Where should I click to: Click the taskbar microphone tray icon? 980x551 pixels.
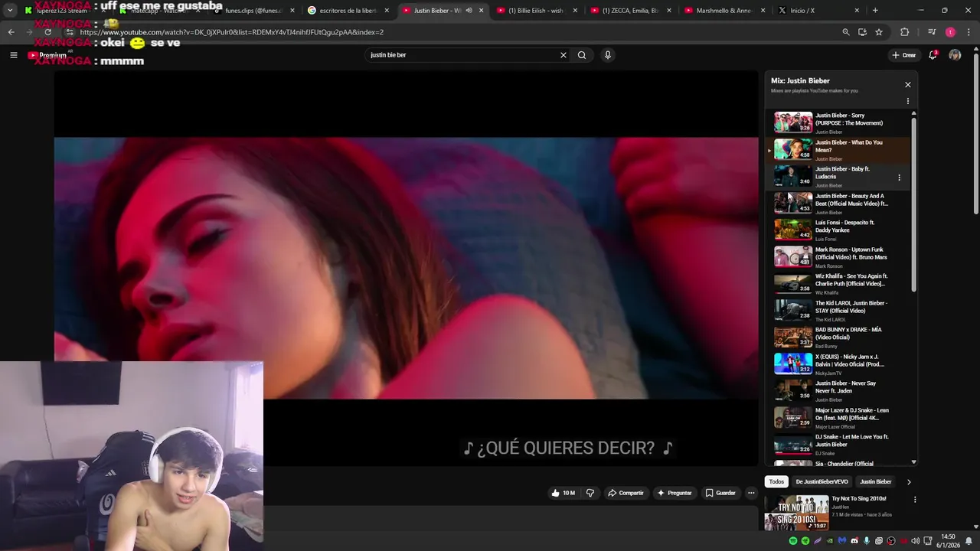pyautogui.click(x=867, y=541)
